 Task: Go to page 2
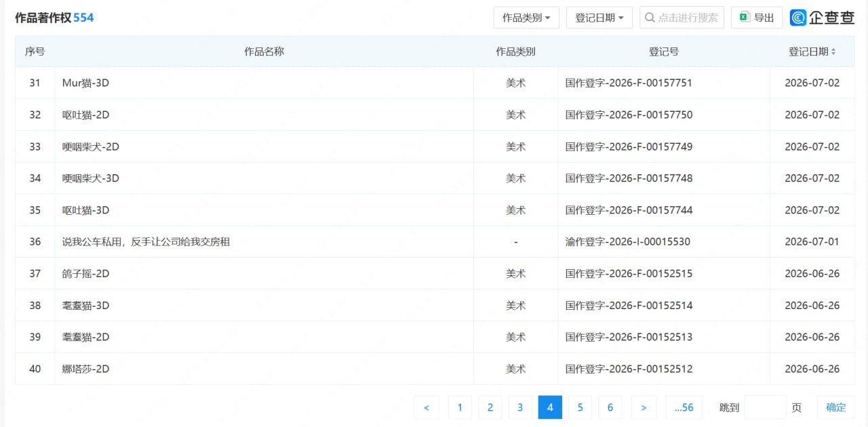point(490,407)
